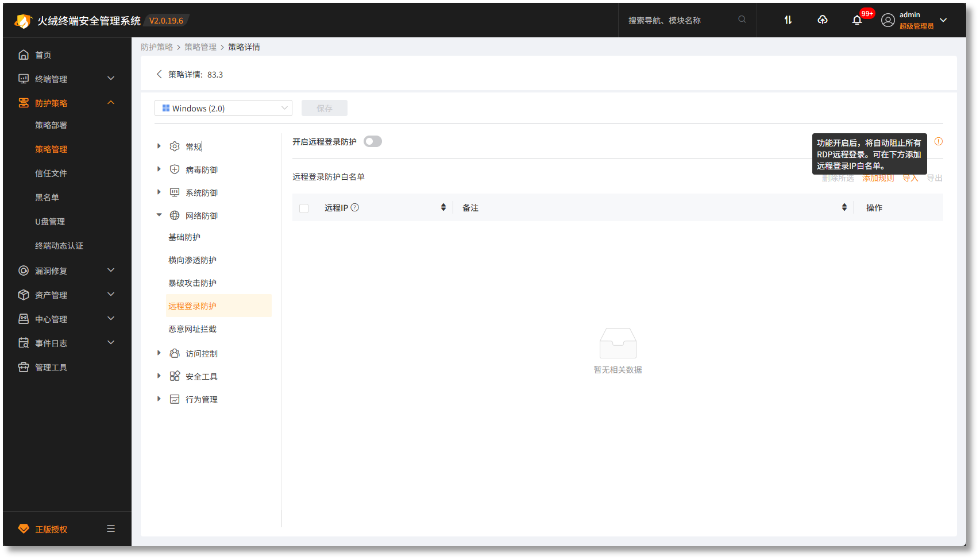This screenshot has width=980, height=560.
Task: Expand the 行为管理 tree node arrow
Action: 159,399
